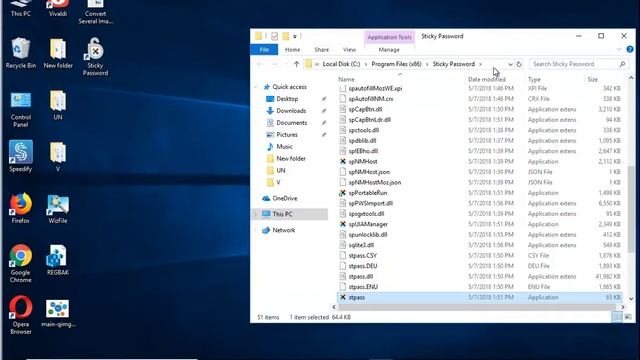Launch Firefox from the desktop
640x360 pixels.
click(20, 208)
